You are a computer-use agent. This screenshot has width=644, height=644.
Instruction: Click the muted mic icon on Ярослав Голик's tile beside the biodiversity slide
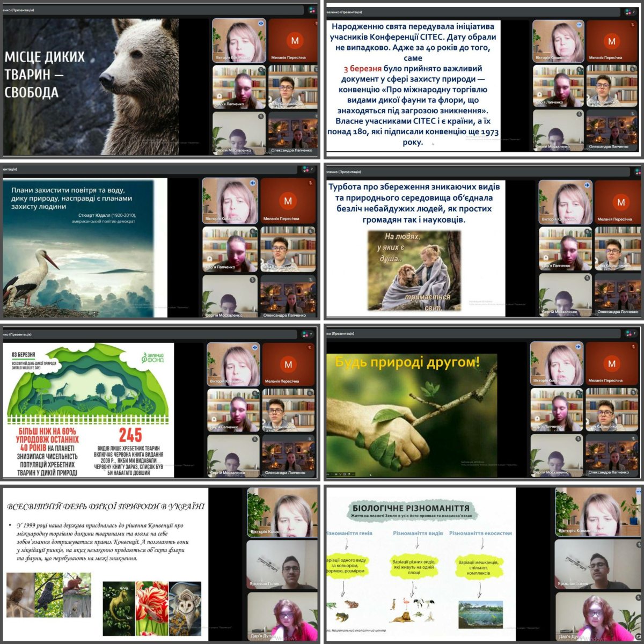[638, 544]
